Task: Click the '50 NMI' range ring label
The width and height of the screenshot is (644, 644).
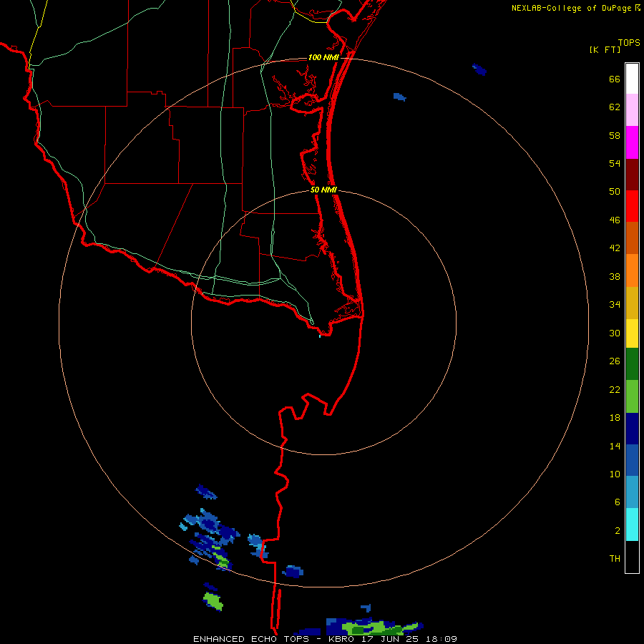Action: (323, 190)
